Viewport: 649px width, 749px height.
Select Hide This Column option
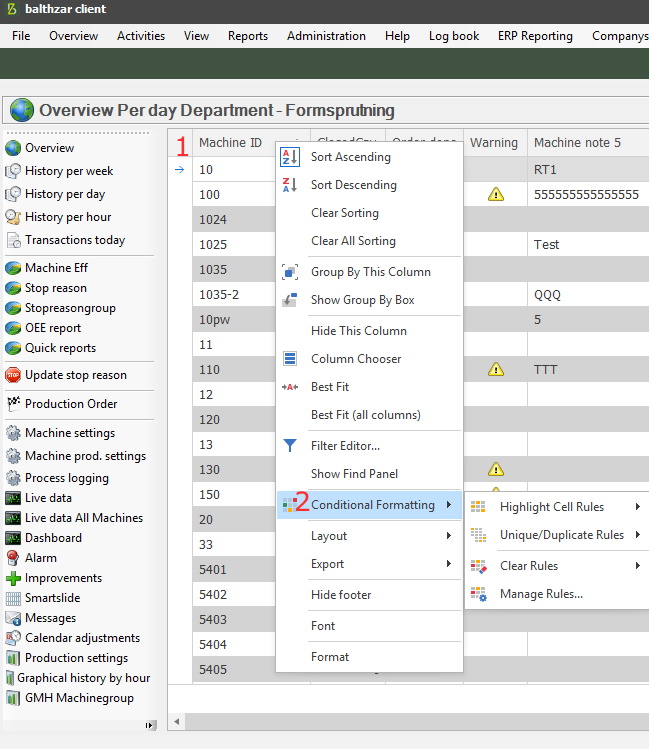[x=359, y=331]
